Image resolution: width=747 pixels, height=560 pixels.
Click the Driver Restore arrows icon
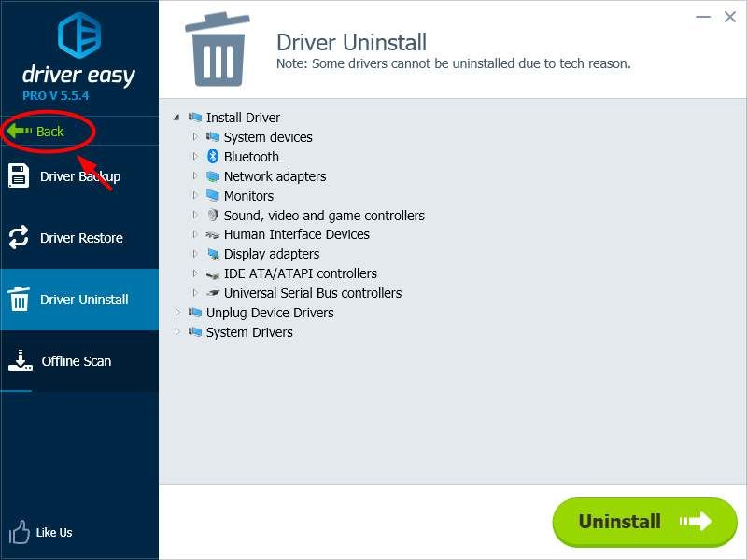(x=19, y=238)
